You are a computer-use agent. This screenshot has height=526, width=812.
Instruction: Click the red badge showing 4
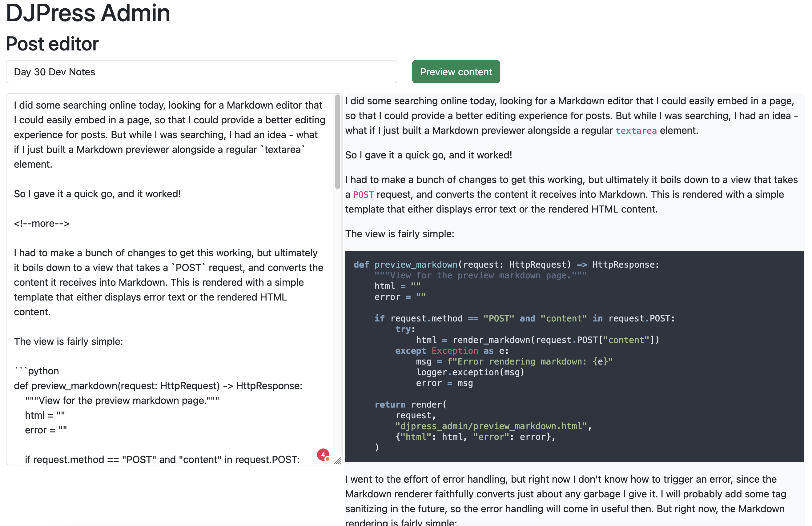click(x=323, y=455)
